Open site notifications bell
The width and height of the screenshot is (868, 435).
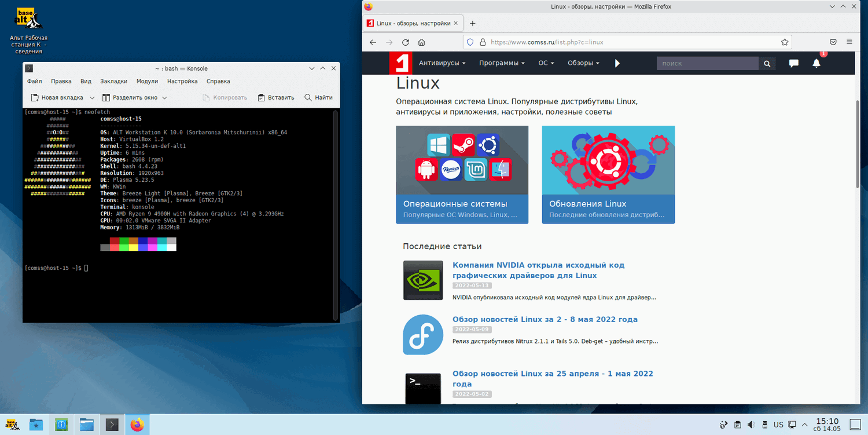coord(816,63)
